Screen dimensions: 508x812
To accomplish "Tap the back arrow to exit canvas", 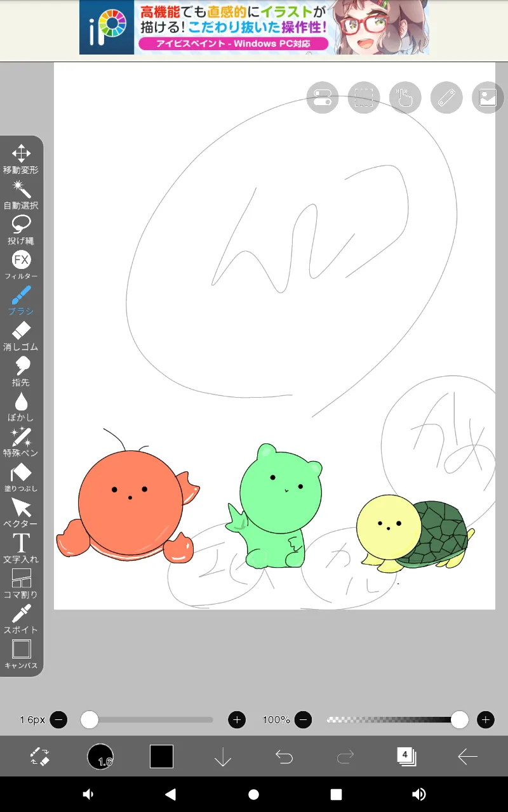I will coord(467,756).
